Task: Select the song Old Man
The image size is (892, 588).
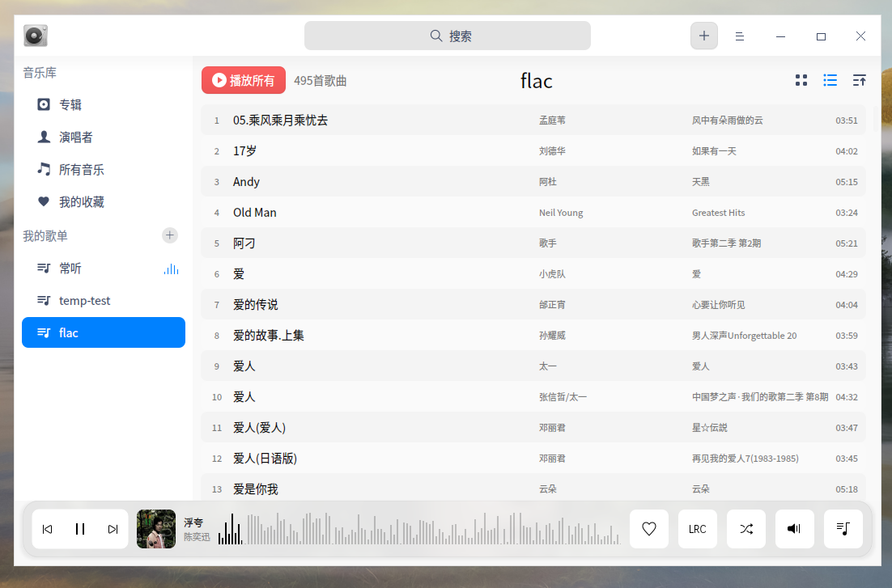Action: (x=253, y=212)
